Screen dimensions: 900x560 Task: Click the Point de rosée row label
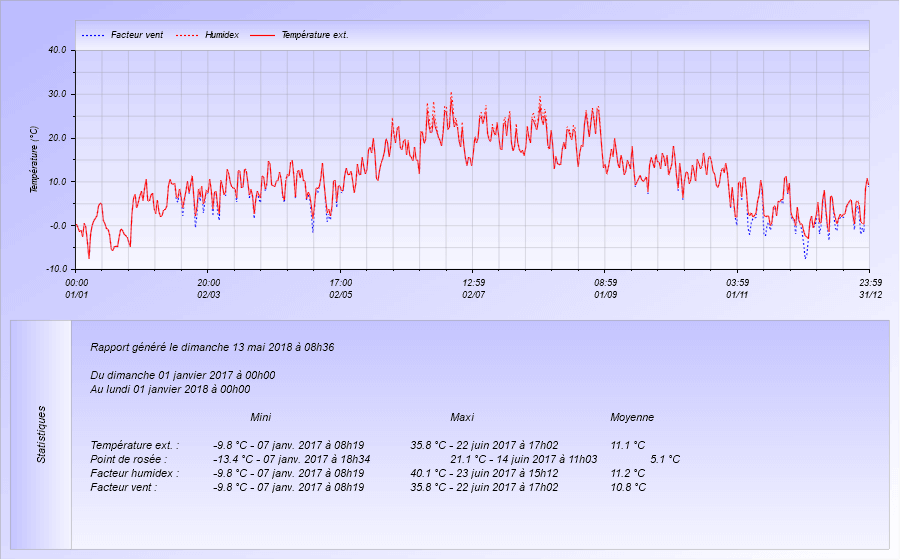tap(129, 459)
